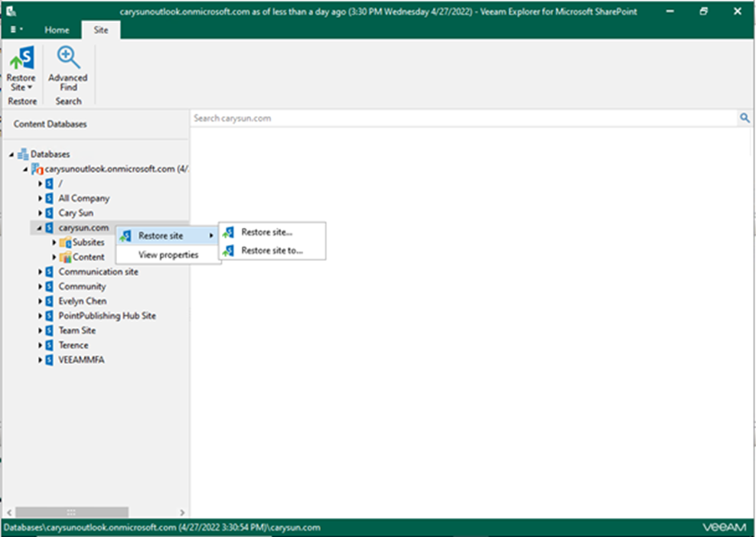The image size is (756, 537).
Task: Select the Cary Sun tree row
Action: click(76, 213)
